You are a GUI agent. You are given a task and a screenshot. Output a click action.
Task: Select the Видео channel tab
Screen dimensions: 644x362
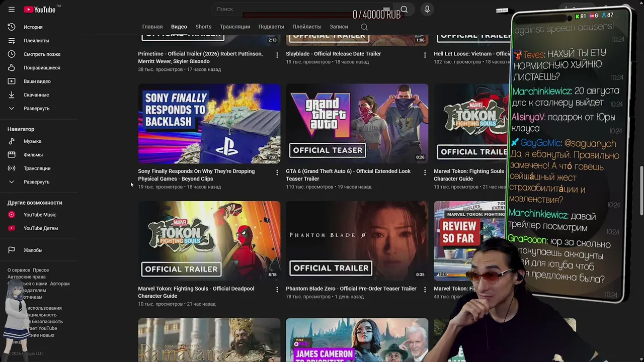[x=179, y=27]
